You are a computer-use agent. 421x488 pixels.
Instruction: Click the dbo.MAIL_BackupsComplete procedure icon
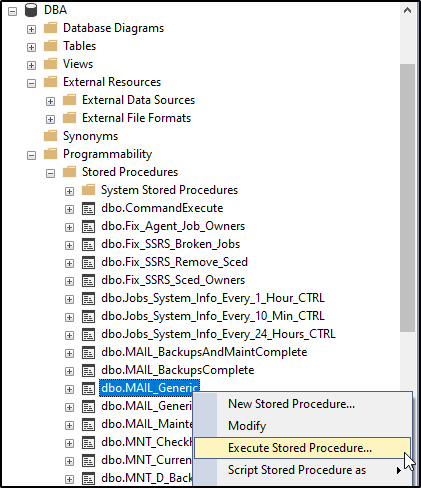pos(88,371)
